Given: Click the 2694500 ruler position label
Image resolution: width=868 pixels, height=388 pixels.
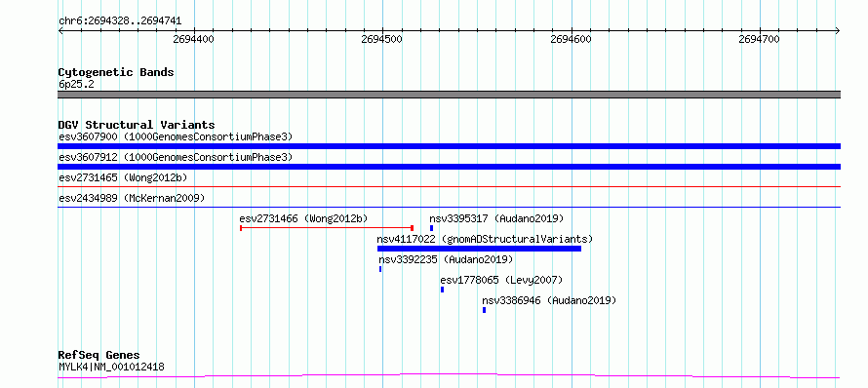Looking at the screenshot, I should coord(381,39).
